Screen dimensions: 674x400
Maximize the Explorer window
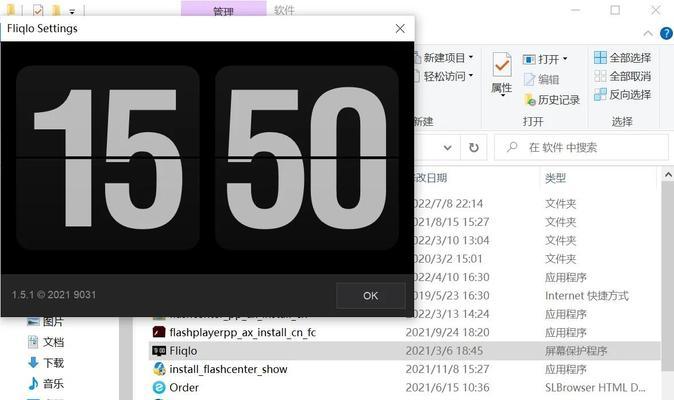click(615, 10)
